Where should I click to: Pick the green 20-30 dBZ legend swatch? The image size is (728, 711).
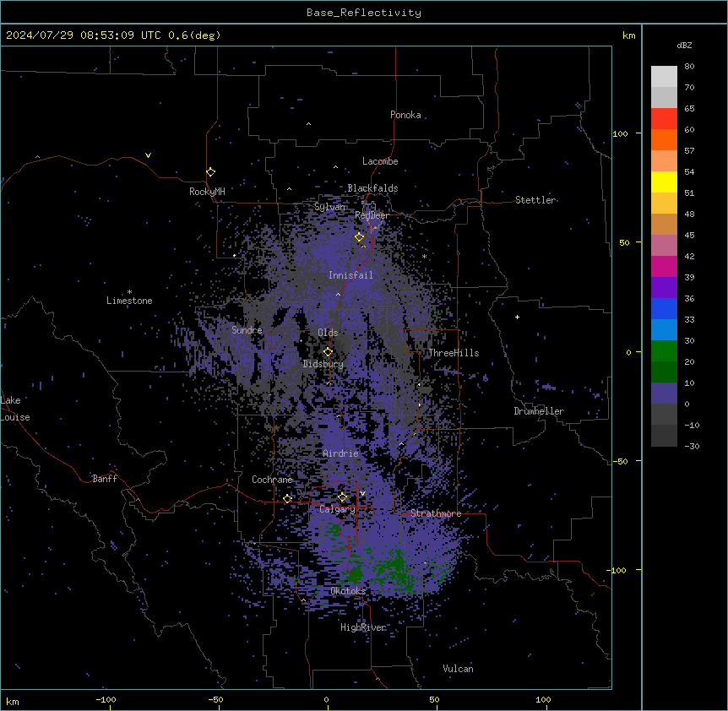pyautogui.click(x=664, y=351)
